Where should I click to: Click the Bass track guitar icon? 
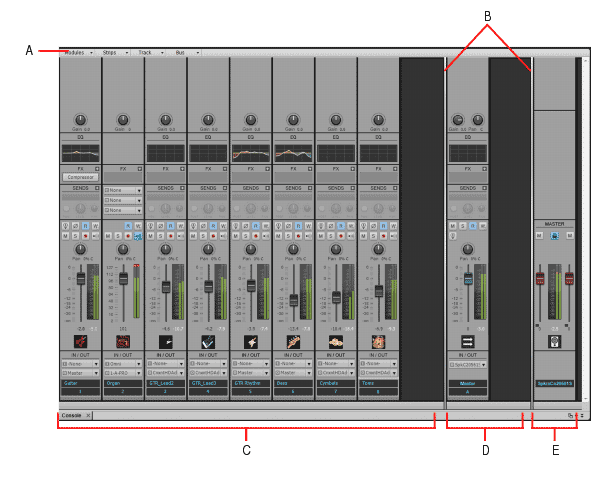point(293,341)
